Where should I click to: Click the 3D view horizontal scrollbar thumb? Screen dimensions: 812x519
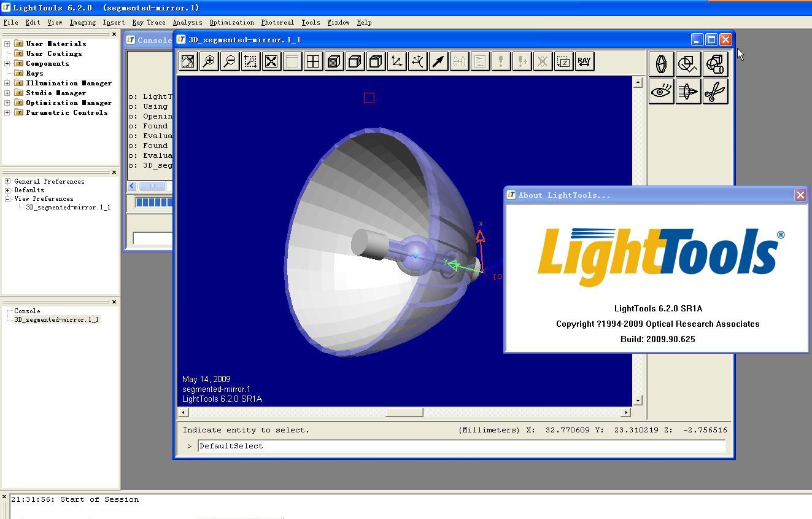(x=404, y=412)
